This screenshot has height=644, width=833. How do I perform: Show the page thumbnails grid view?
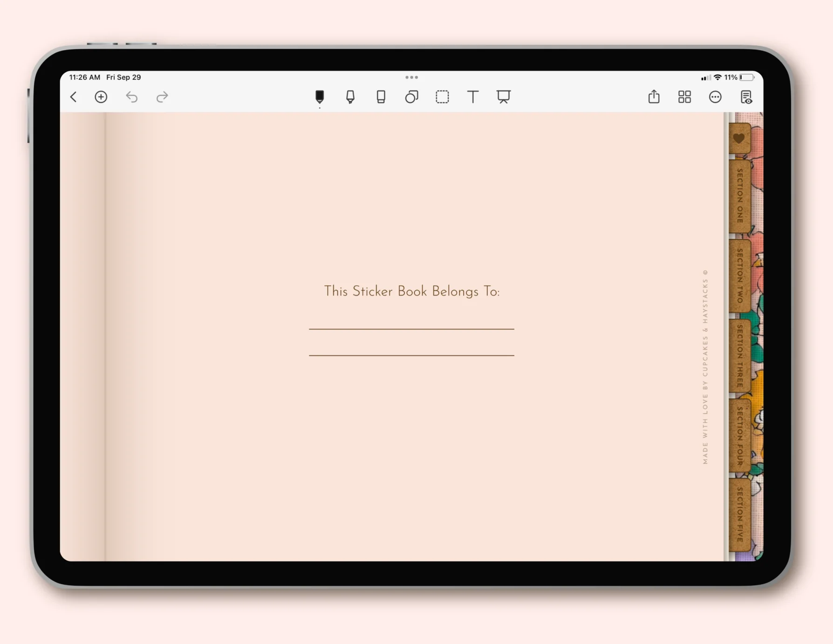point(684,97)
